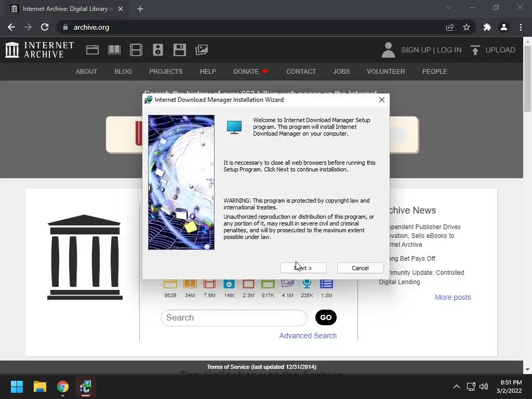Viewport: 532px width, 399px height.
Task: Reload the archive.org page
Action: (45, 27)
